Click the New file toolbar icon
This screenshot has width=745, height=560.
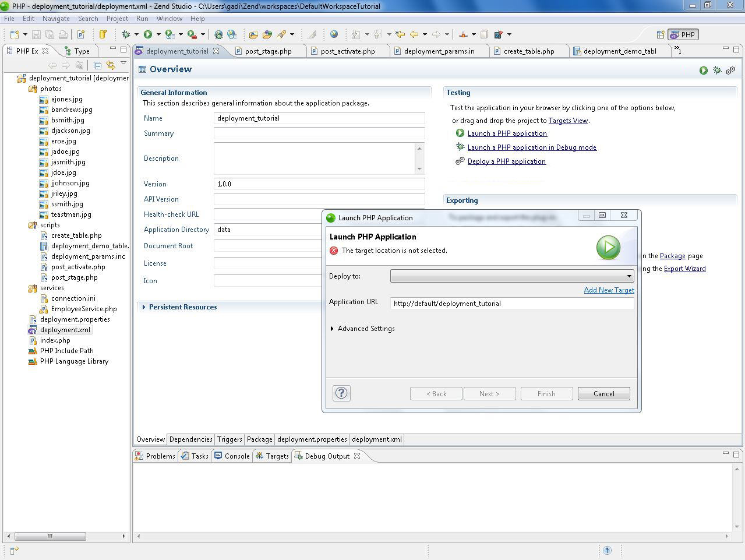pos(15,34)
